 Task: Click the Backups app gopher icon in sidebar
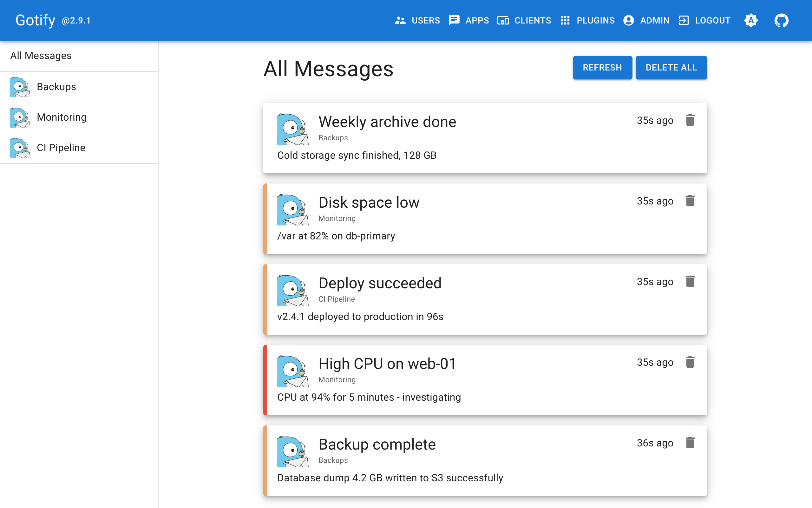click(x=20, y=87)
